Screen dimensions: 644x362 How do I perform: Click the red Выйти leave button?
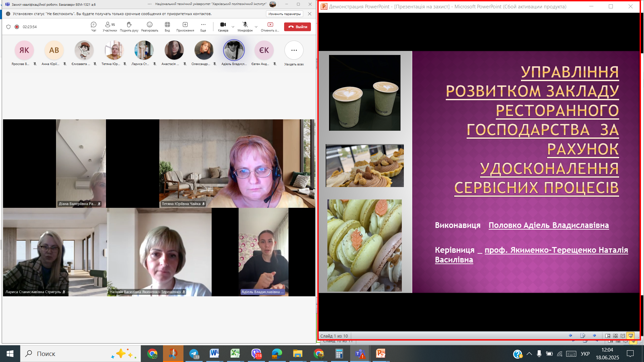[297, 27]
